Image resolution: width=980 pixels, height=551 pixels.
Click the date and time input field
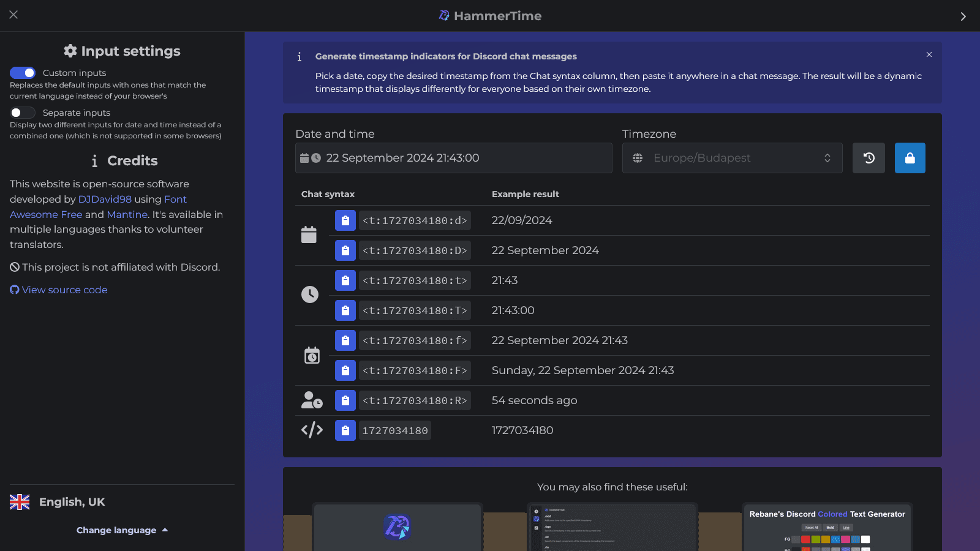[453, 157]
